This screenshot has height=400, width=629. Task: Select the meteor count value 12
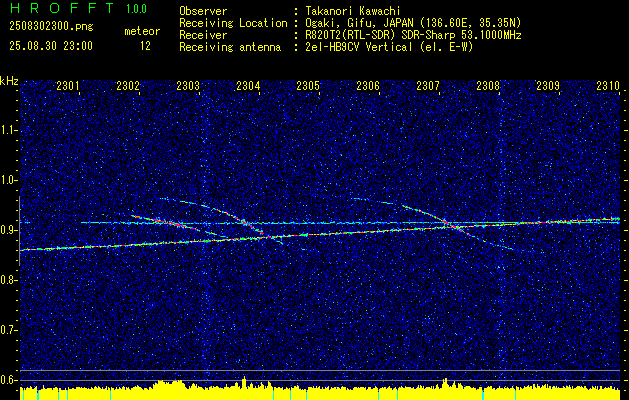click(x=145, y=46)
